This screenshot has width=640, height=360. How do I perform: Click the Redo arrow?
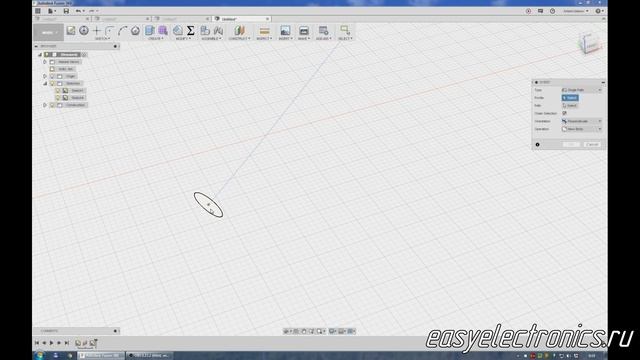point(92,11)
